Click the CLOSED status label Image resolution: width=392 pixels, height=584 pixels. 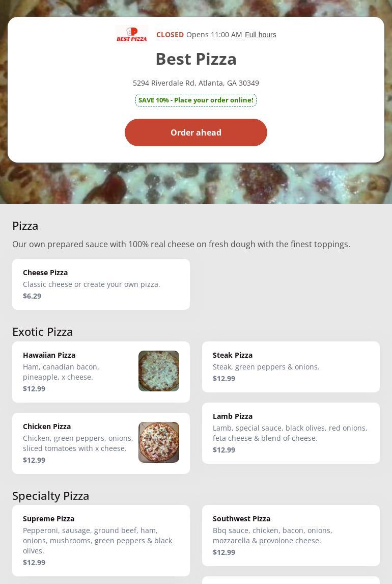point(170,35)
